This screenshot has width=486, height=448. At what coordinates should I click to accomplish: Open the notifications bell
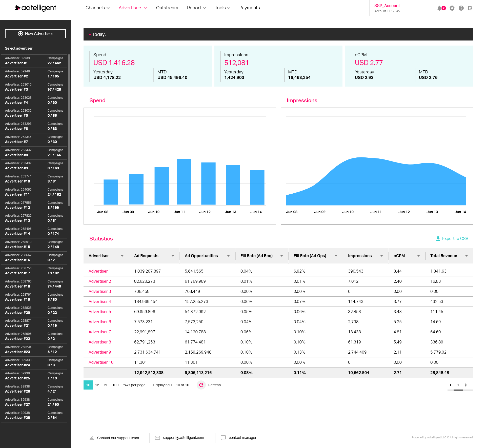pyautogui.click(x=440, y=8)
